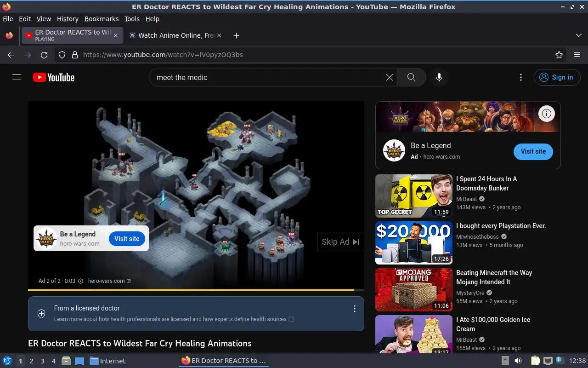The width and height of the screenshot is (588, 368).
Task: Open the View menu
Action: pyautogui.click(x=44, y=19)
